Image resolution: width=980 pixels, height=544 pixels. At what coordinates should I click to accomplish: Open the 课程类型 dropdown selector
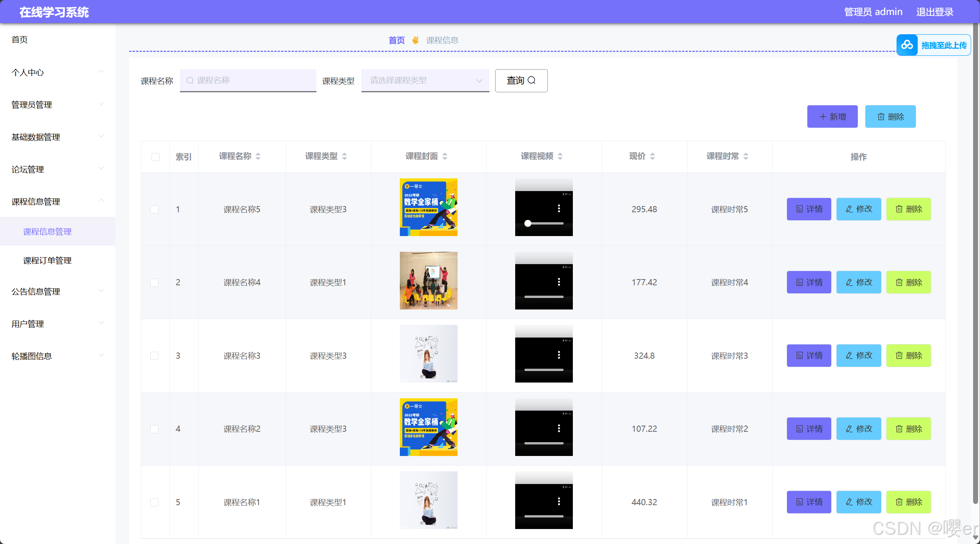point(425,80)
